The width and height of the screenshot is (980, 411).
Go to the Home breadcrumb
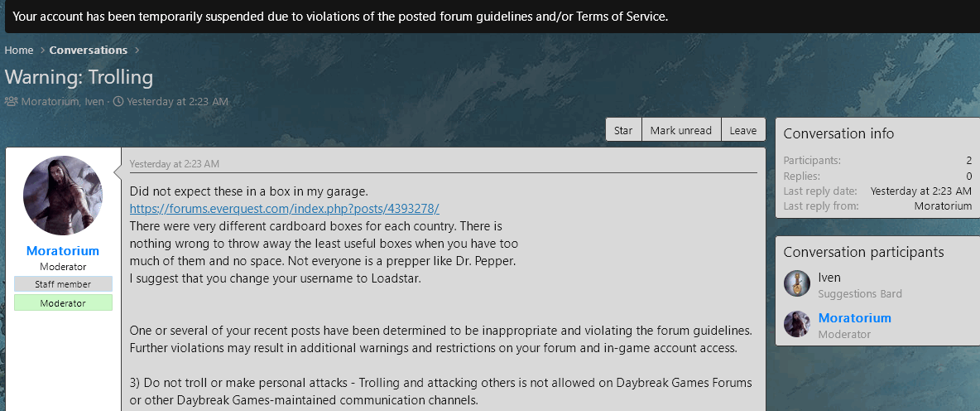pos(18,51)
